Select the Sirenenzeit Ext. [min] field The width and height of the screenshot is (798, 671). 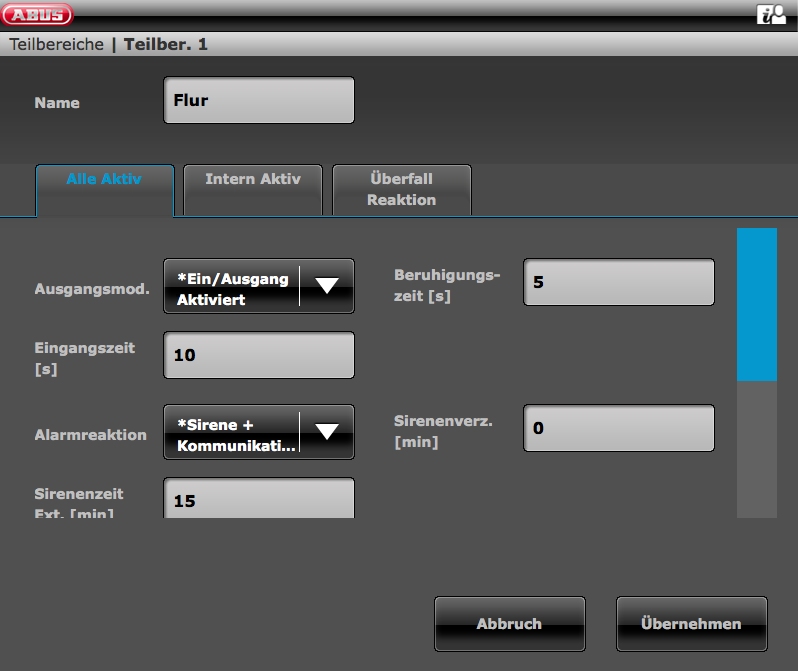tap(258, 499)
